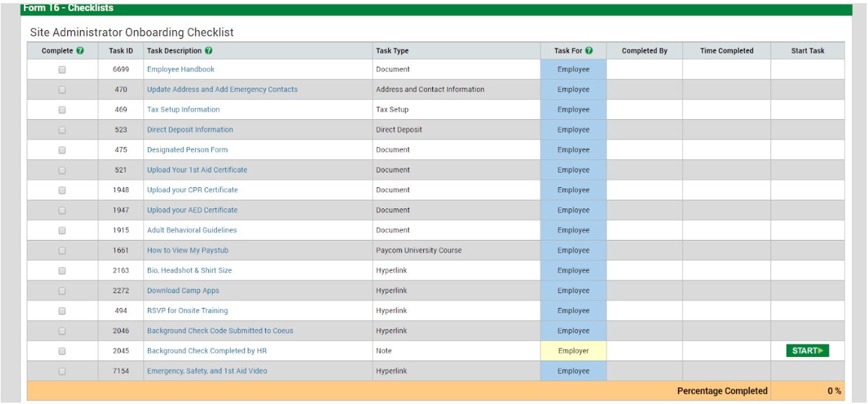Check box for Download Camp Apps row
The width and height of the screenshot is (868, 404).
[x=62, y=290]
